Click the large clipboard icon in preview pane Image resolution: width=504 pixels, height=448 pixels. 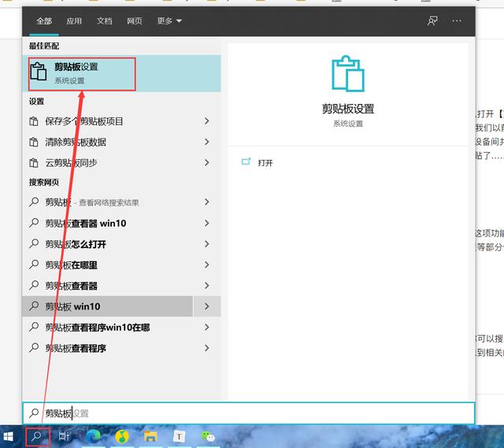[348, 73]
